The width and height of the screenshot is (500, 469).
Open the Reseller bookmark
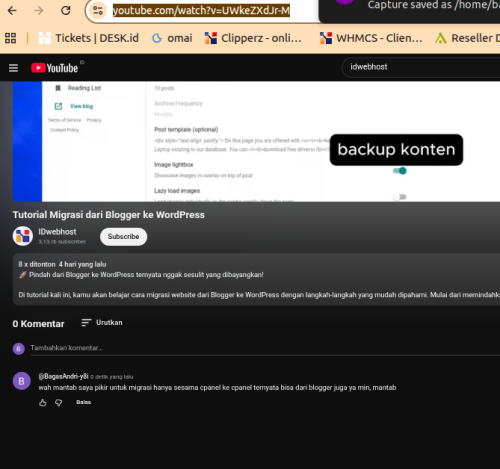(467, 38)
